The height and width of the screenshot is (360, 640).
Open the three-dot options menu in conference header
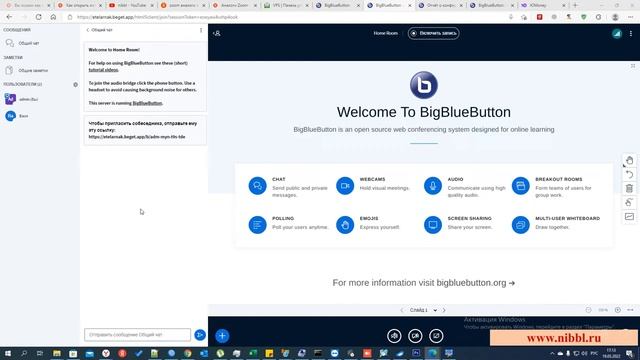click(x=631, y=33)
